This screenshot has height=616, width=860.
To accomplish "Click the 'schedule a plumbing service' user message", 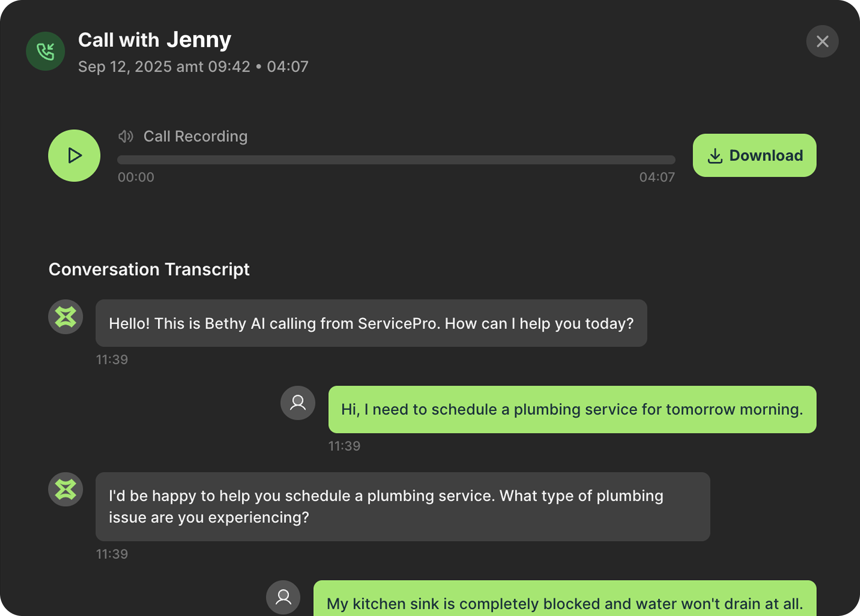I will pyautogui.click(x=572, y=409).
